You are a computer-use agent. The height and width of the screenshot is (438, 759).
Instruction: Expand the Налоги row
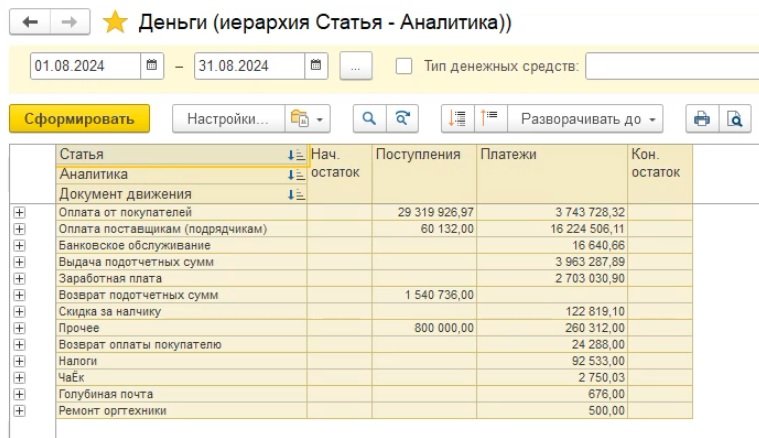point(19,361)
